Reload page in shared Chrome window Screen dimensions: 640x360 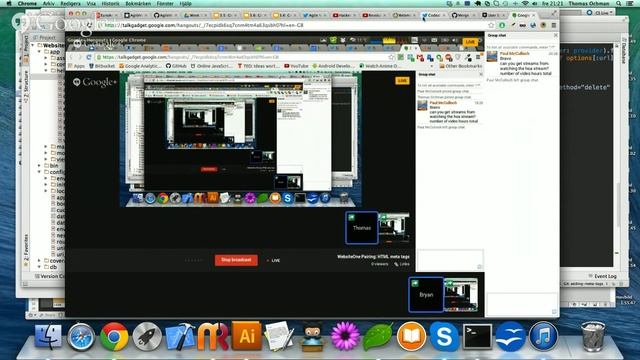tap(89, 57)
